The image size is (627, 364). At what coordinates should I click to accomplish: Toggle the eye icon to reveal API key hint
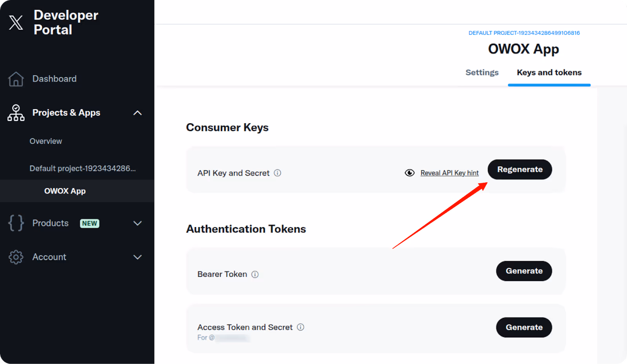409,173
